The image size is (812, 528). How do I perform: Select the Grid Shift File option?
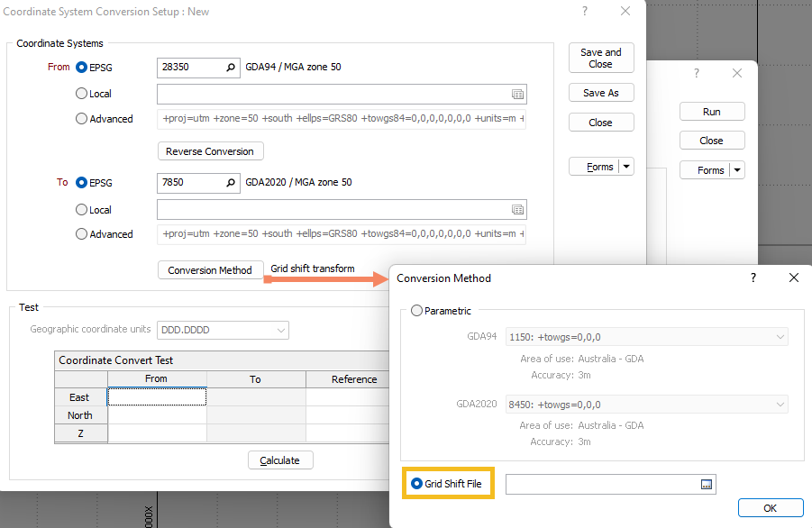coord(416,484)
